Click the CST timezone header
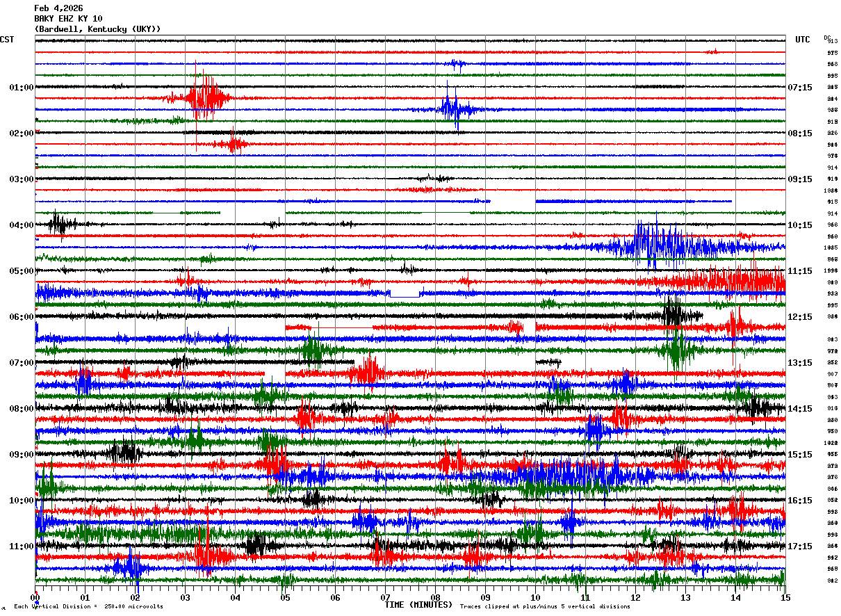841x616 pixels. [x=7, y=40]
